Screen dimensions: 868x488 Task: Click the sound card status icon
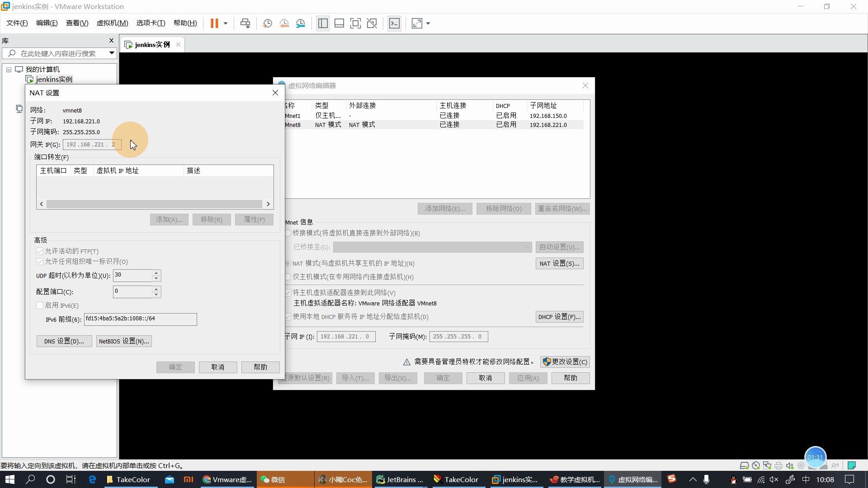(x=790, y=465)
